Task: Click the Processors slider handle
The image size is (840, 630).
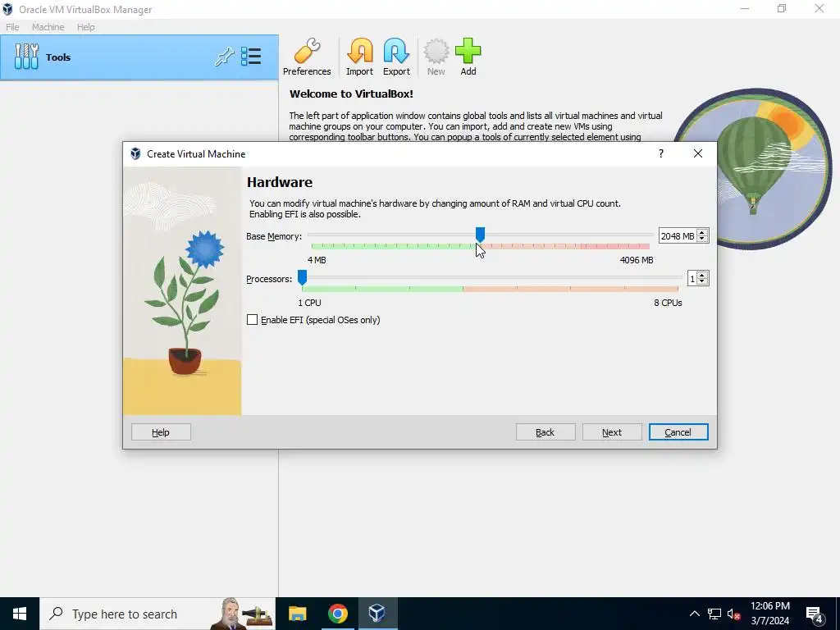Action: point(302,277)
